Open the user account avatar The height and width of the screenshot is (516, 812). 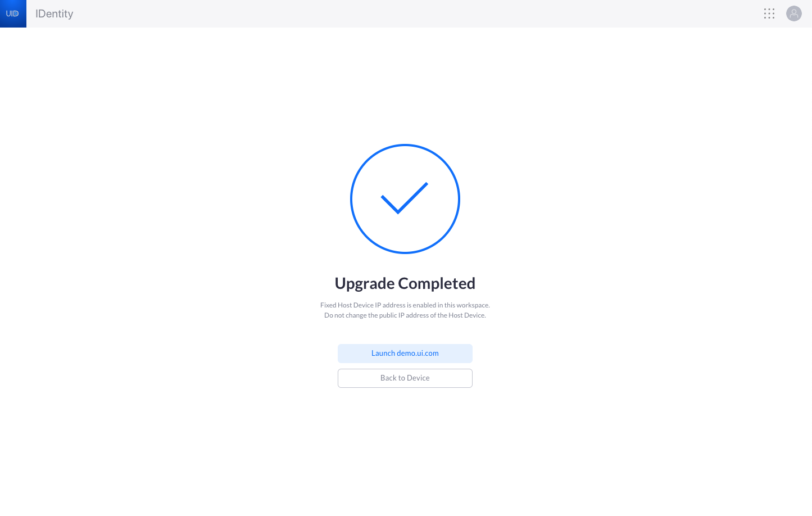[794, 13]
